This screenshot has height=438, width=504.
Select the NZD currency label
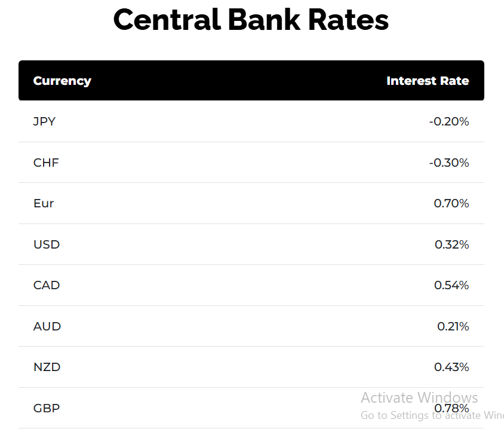tap(47, 367)
